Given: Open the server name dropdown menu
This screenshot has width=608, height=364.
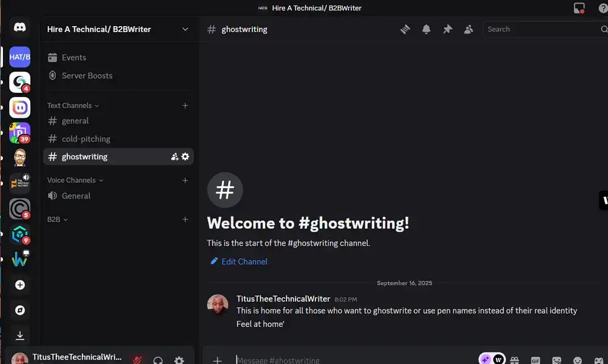Looking at the screenshot, I should coord(185,29).
